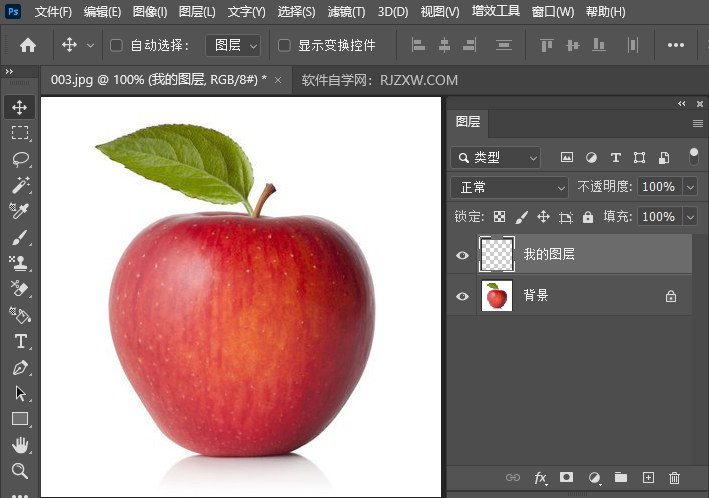Click the add layer style fx icon
This screenshot has width=709, height=498.
pos(541,478)
